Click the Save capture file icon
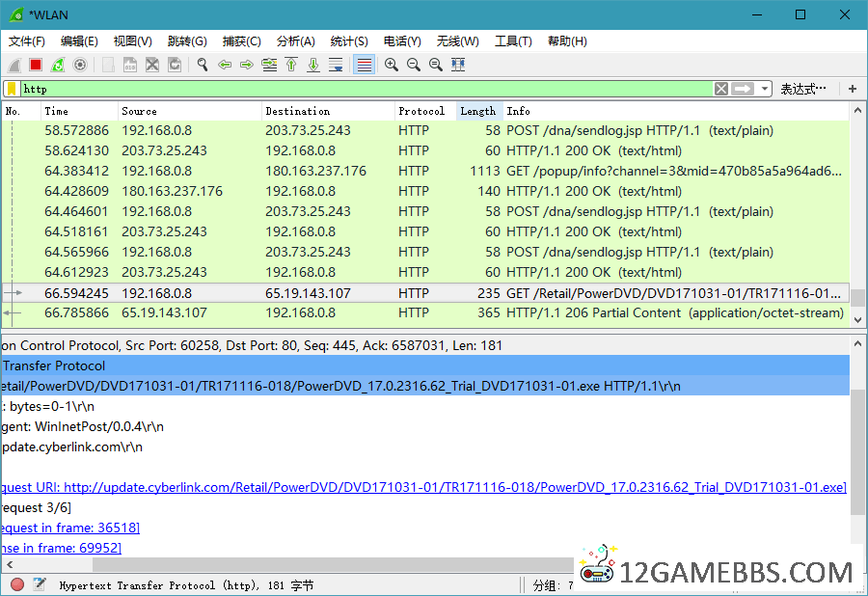Viewport: 868px width, 596px height. [129, 66]
